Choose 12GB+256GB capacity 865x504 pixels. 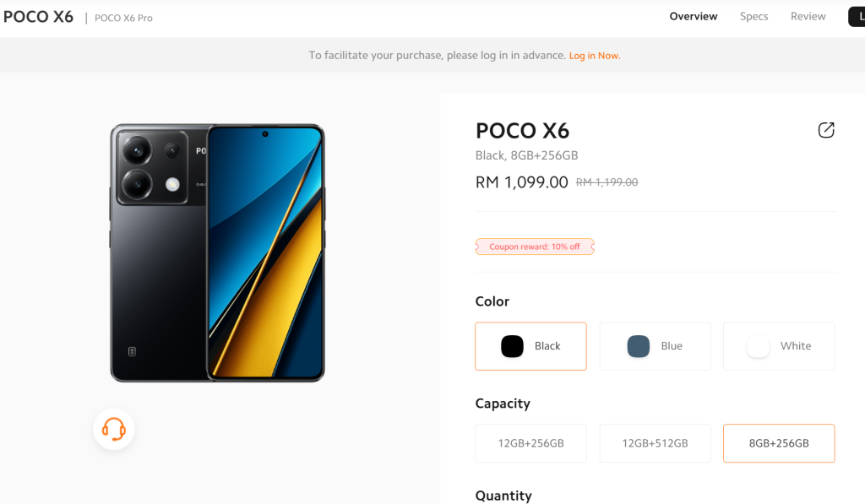click(x=530, y=443)
